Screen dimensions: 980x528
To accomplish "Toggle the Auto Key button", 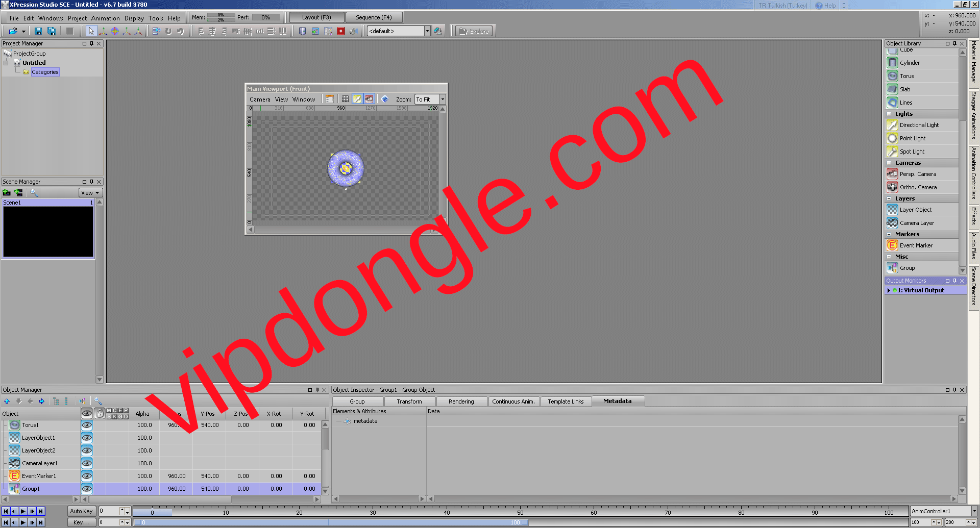I will coord(81,511).
